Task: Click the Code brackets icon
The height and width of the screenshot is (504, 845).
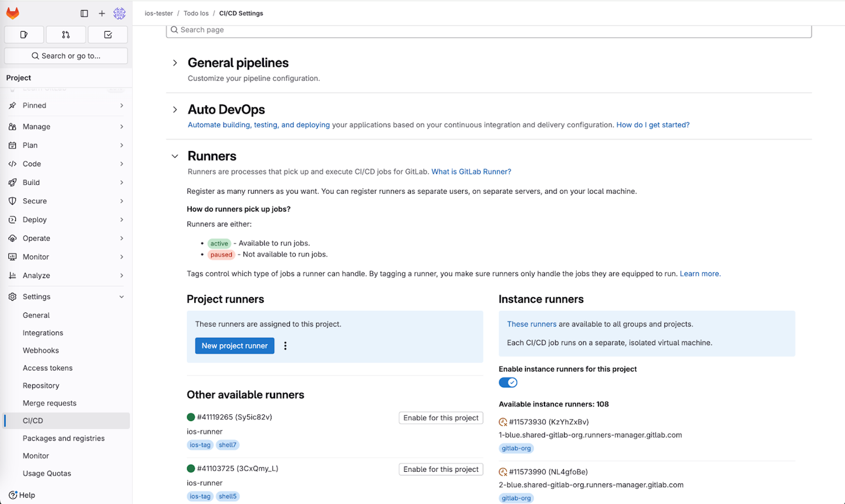Action: [x=12, y=164]
